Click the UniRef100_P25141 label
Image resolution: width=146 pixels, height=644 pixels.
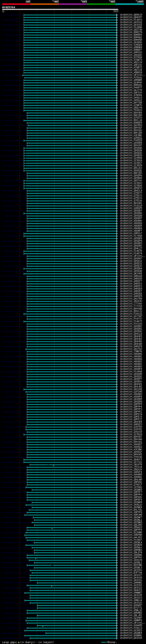tap(131, 77)
